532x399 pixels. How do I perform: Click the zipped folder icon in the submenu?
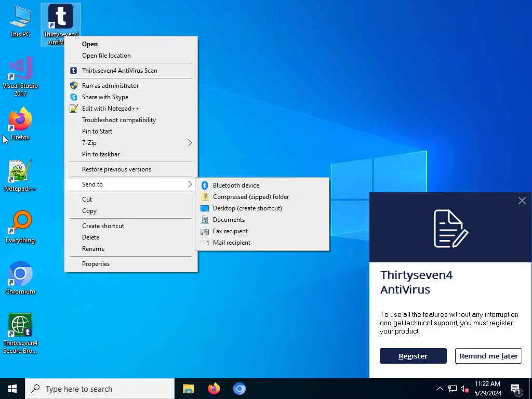click(205, 197)
